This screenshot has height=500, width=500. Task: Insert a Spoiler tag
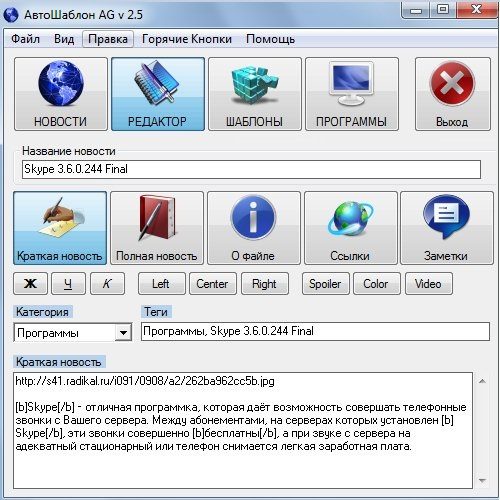tap(326, 284)
